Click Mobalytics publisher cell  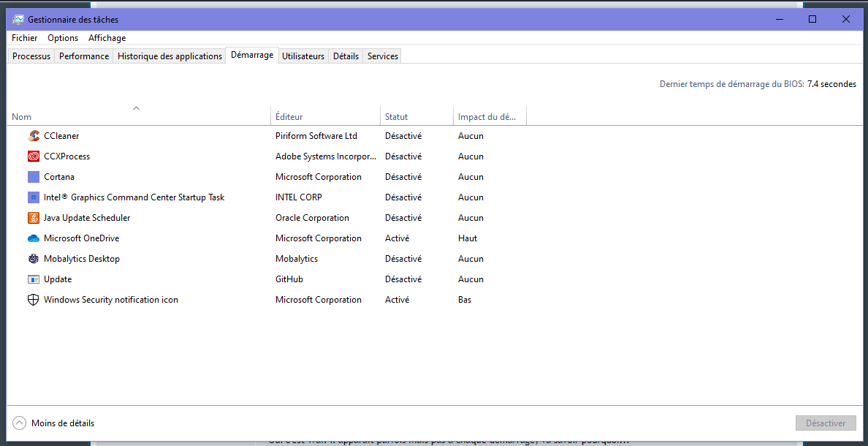pos(297,259)
